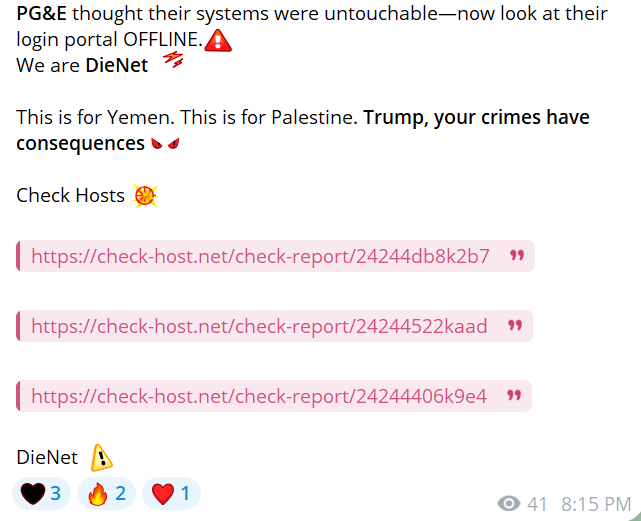This screenshot has height=521, width=641.
Task: Click the red lightning emoji beside DieNet
Action: (x=172, y=62)
